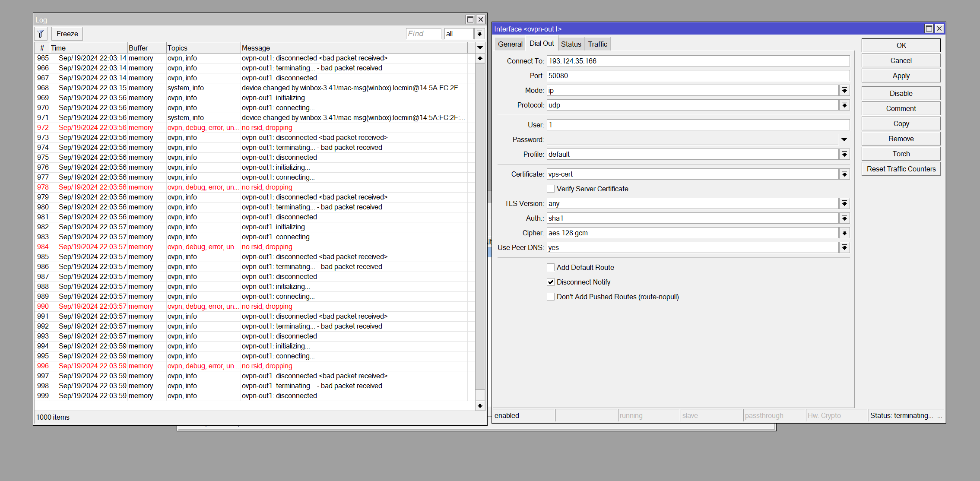
Task: Click the '1000 items' status text
Action: tap(53, 417)
